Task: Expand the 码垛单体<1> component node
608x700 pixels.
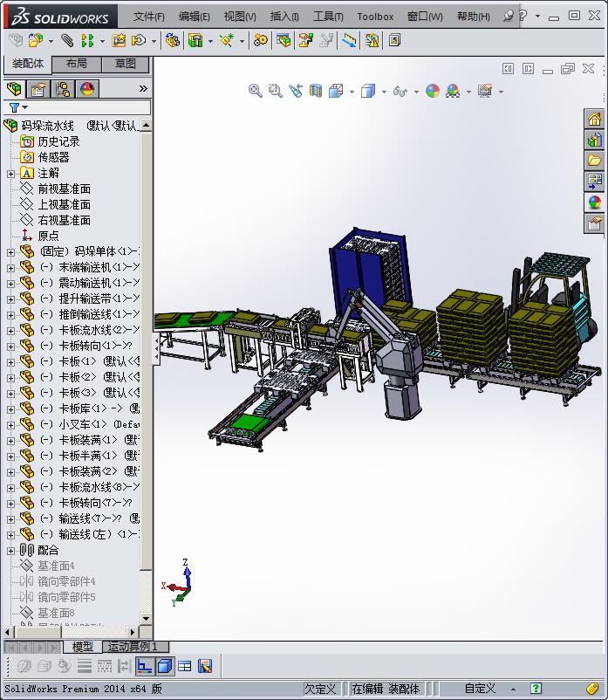Action: click(10, 252)
